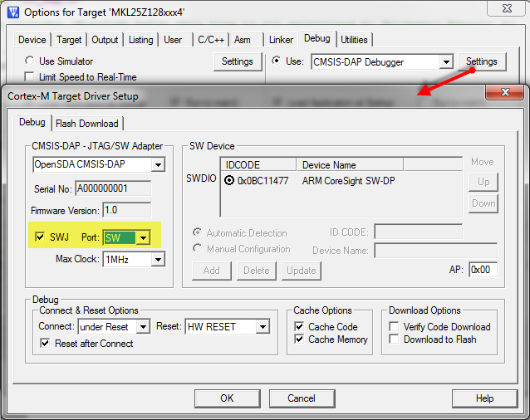Open the Utilities tab
530x420 pixels.
[x=354, y=39]
